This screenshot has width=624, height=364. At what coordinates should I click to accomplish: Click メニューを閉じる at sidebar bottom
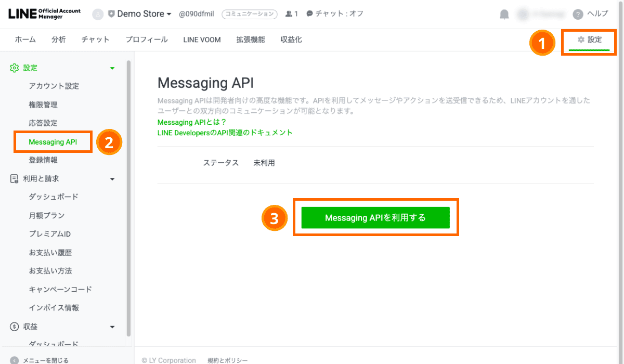tap(46, 360)
